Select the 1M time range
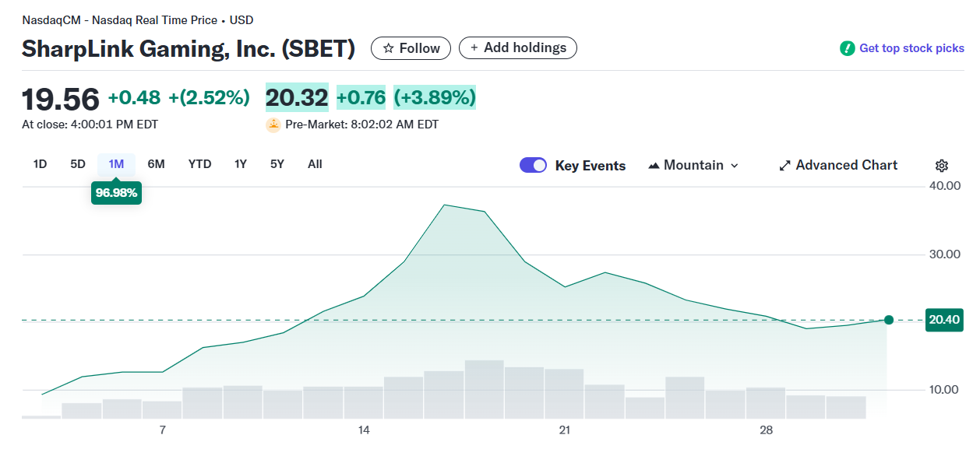980x449 pixels. 117,164
